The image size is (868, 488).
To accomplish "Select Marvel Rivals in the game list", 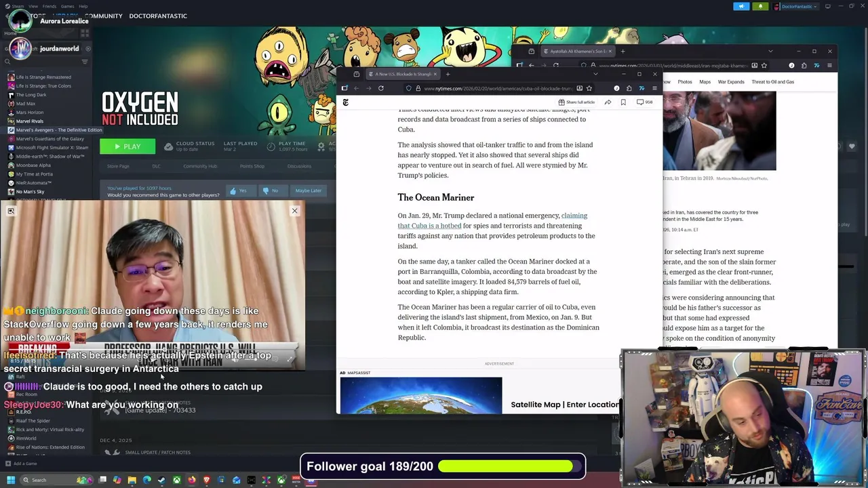I will (x=30, y=121).
